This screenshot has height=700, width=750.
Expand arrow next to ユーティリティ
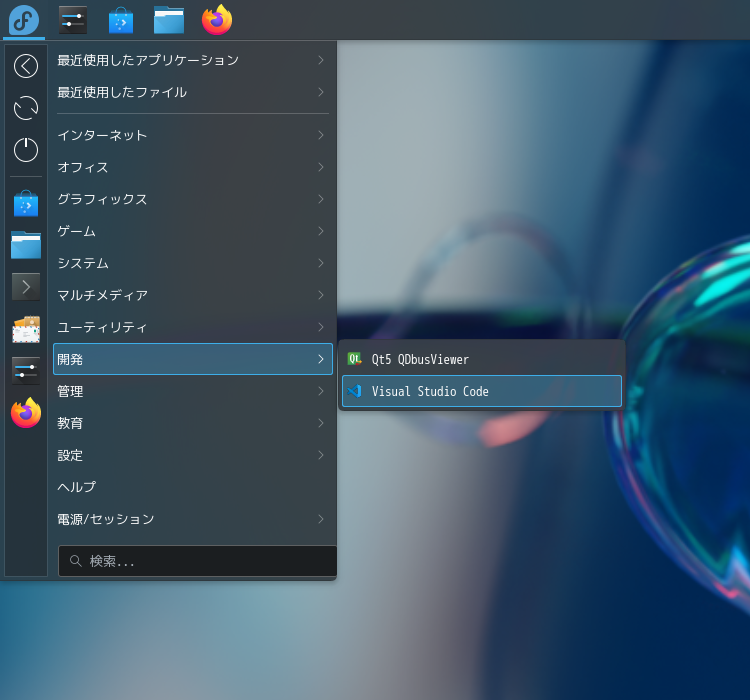(x=321, y=327)
